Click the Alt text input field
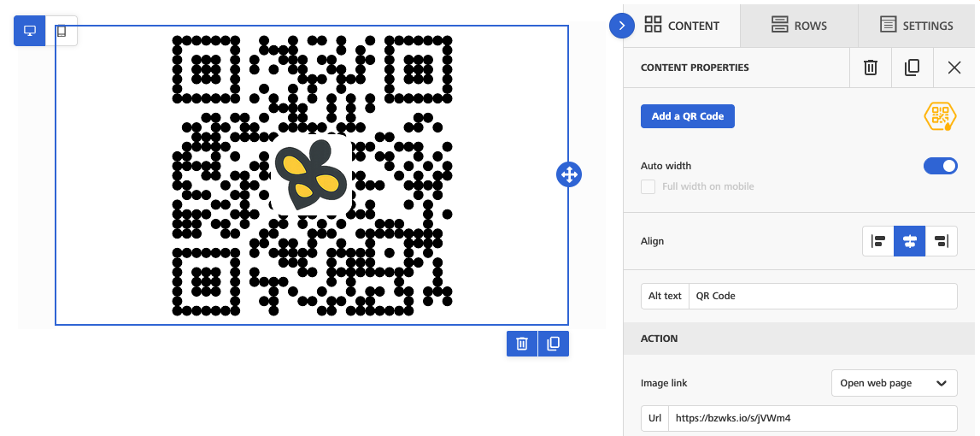The image size is (980, 436). pyautogui.click(x=822, y=296)
